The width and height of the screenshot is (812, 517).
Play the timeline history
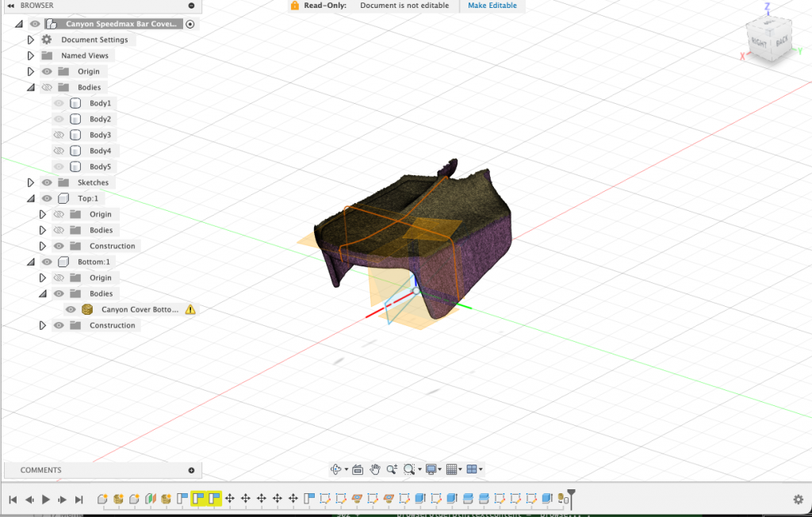[x=46, y=500]
